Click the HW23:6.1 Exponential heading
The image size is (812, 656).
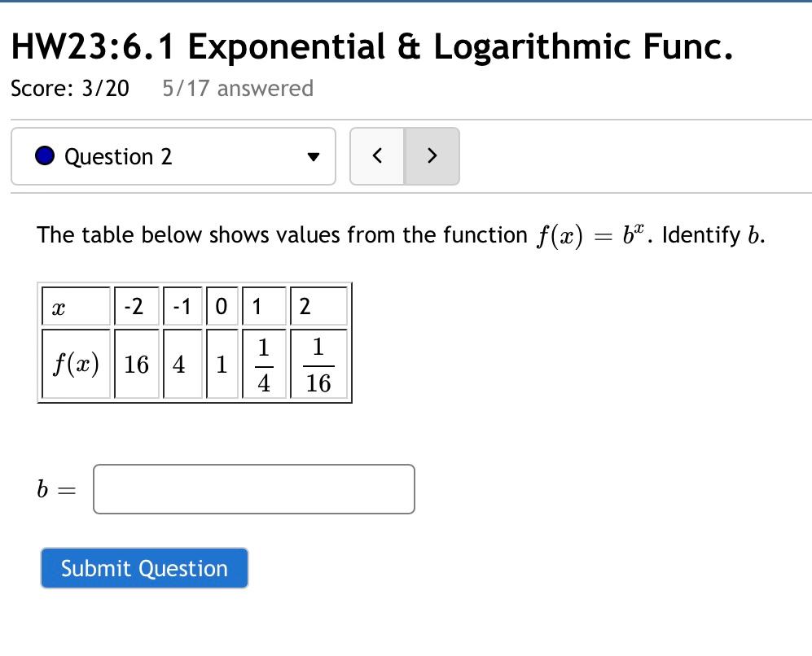[372, 46]
